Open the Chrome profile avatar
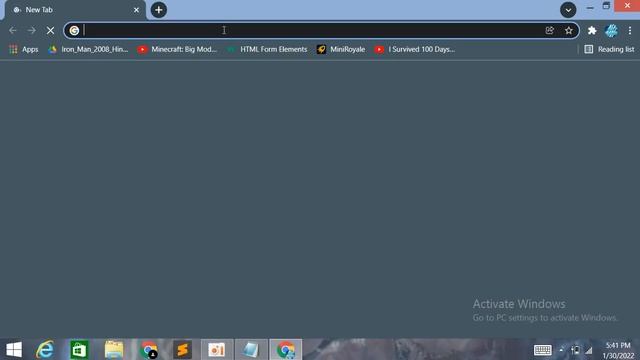Image resolution: width=640 pixels, height=360 pixels. coord(611,31)
